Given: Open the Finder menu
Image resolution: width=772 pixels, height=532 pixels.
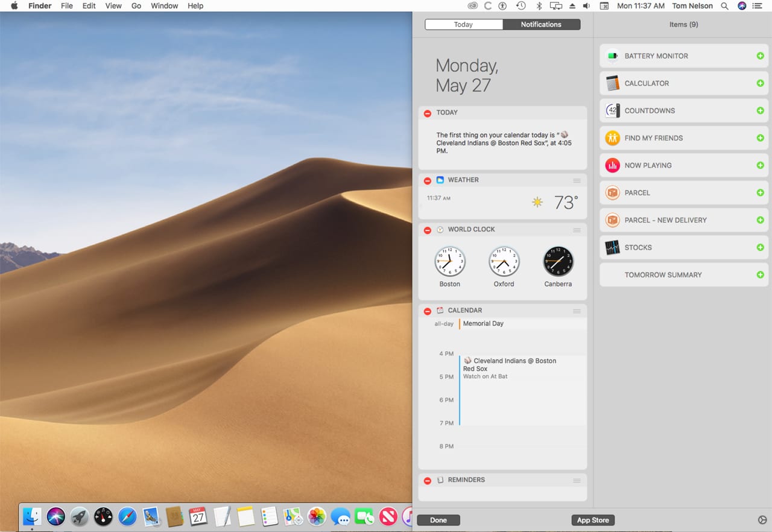Looking at the screenshot, I should tap(40, 5).
